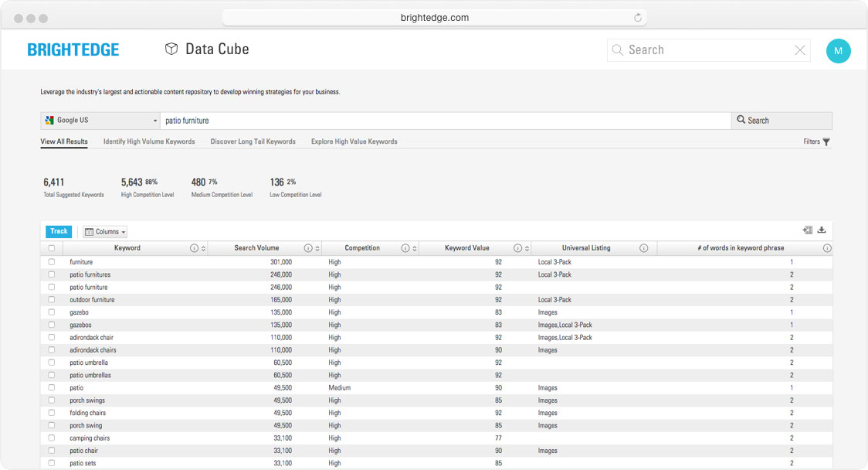The height and width of the screenshot is (470, 868).
Task: Click the Filters funnel icon
Action: point(826,142)
